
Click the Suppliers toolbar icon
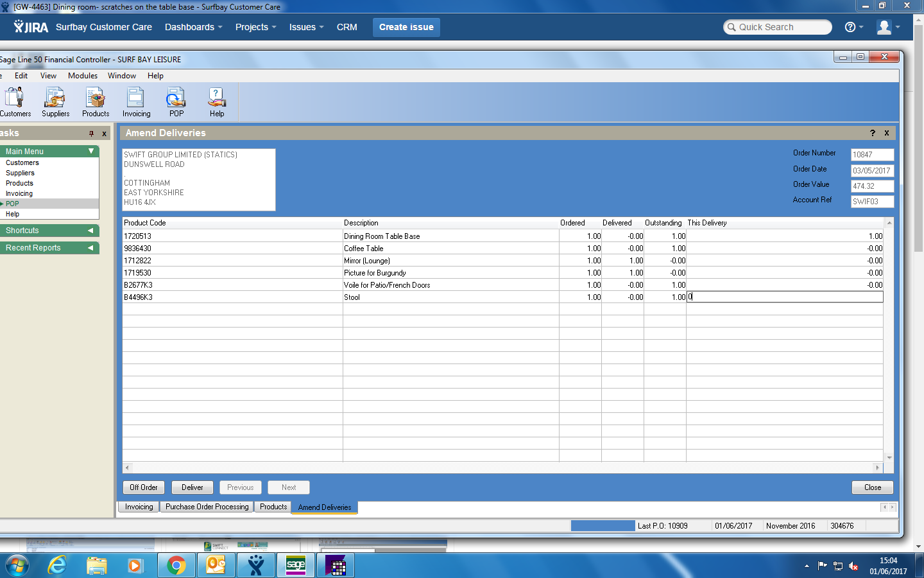[x=55, y=102]
